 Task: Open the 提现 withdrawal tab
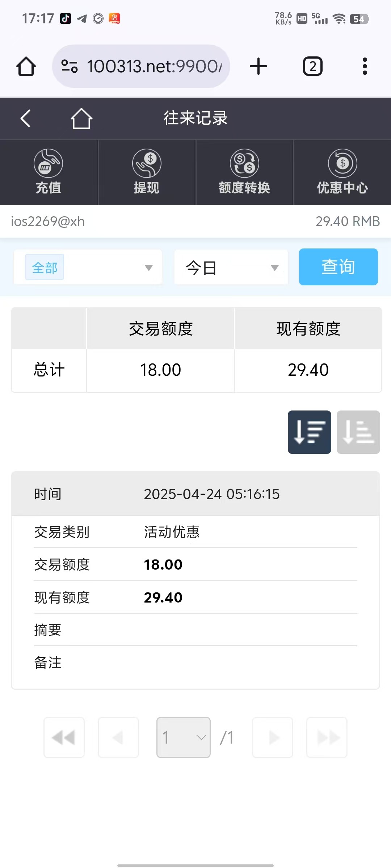coord(147,172)
